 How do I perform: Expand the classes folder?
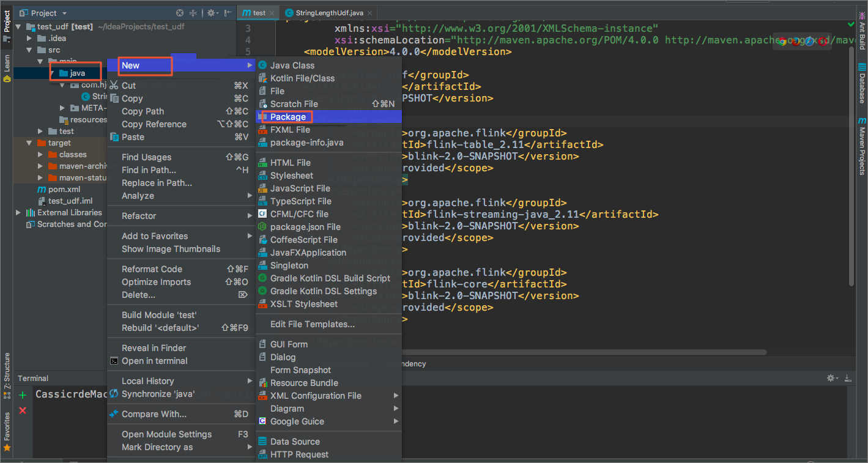(x=40, y=155)
